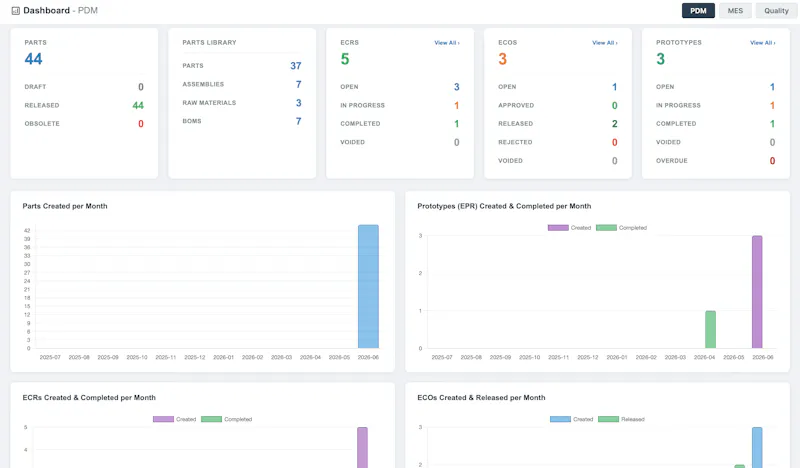Toggle Created legend in ECRs chart
Image resolution: width=800 pixels, height=468 pixels.
[174, 419]
